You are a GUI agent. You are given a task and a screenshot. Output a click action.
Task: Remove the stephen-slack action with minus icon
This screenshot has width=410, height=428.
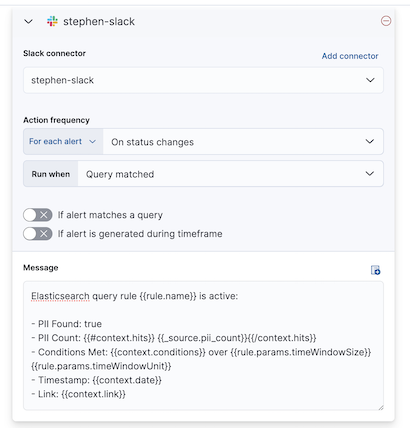(386, 21)
